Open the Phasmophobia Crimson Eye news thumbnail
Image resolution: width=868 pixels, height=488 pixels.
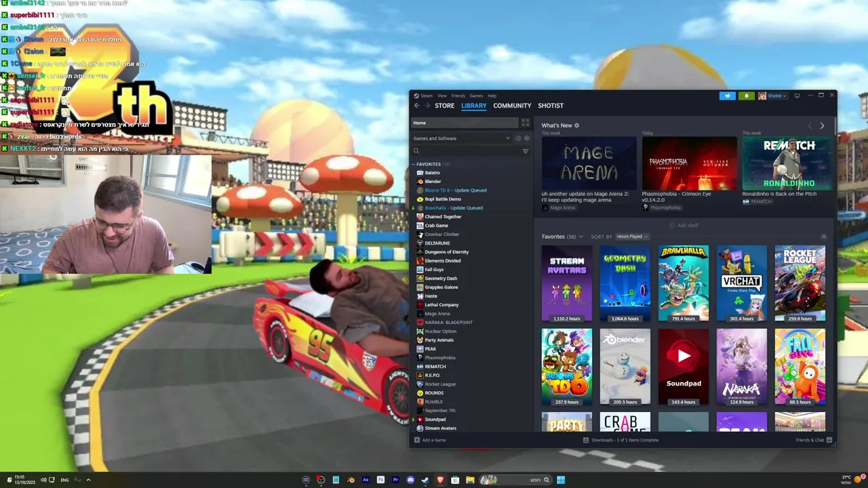[690, 163]
